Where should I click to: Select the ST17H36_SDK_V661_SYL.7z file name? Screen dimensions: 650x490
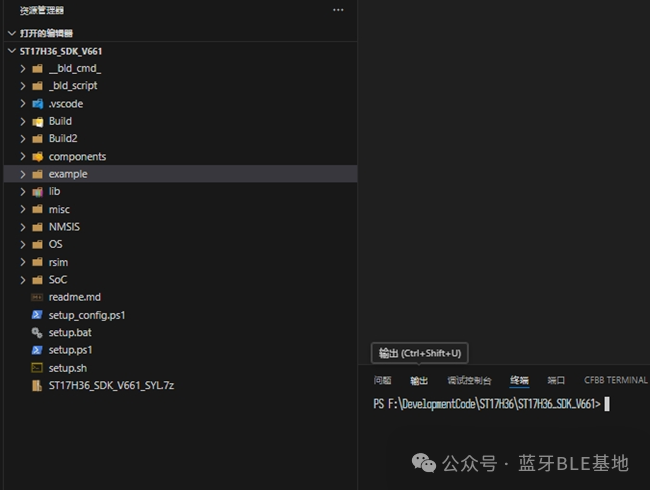[111, 386]
